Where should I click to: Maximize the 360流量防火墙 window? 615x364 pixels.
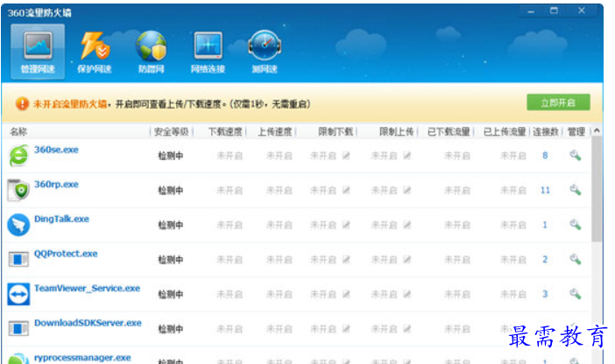coord(554,11)
